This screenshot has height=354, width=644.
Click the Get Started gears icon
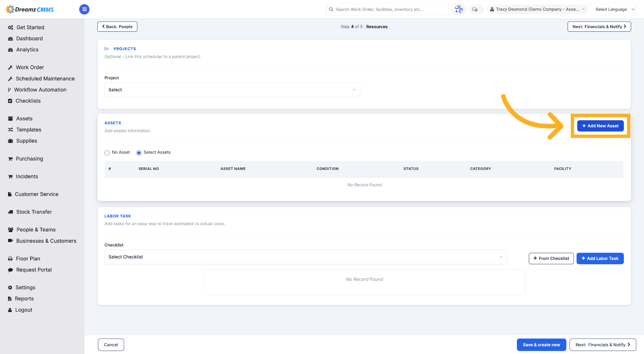[x=11, y=28]
